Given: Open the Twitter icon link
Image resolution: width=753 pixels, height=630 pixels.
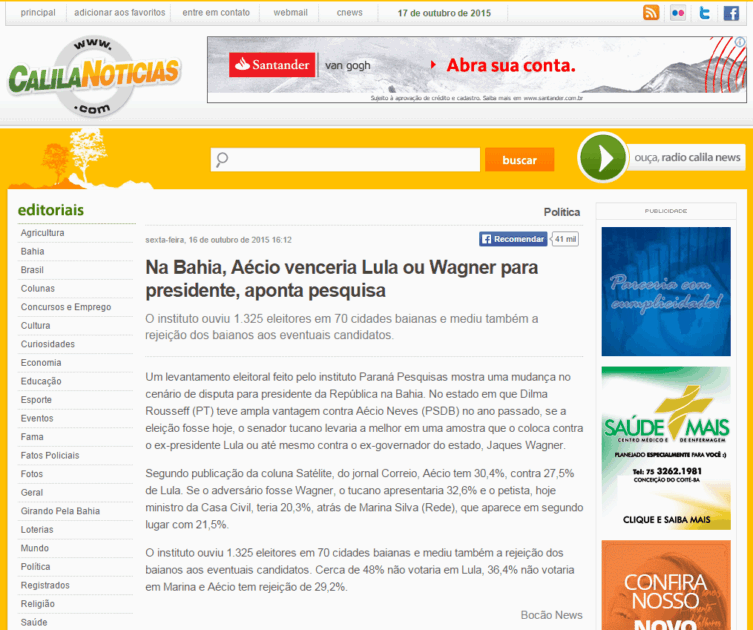Looking at the screenshot, I should [x=705, y=13].
